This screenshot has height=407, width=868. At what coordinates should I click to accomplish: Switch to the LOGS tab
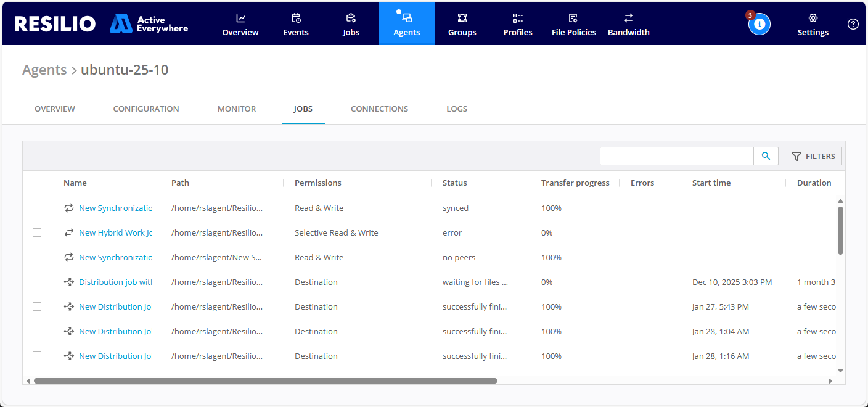pos(457,109)
